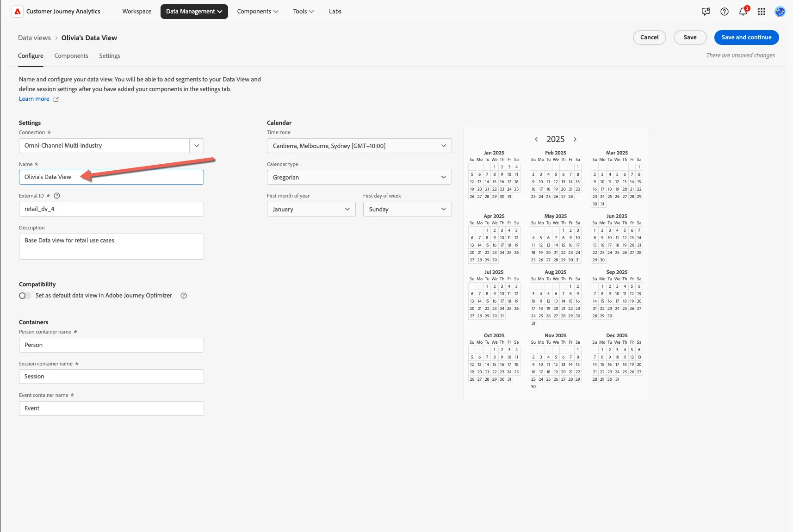793x532 pixels.
Task: Select the Configure tab
Action: click(x=31, y=56)
